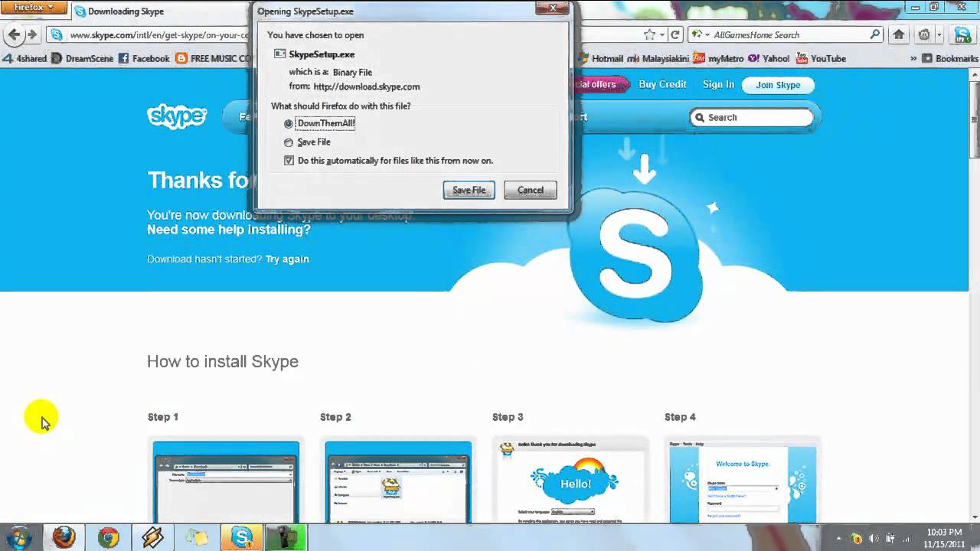
Task: Open the search engine selector dropdown
Action: (x=700, y=34)
